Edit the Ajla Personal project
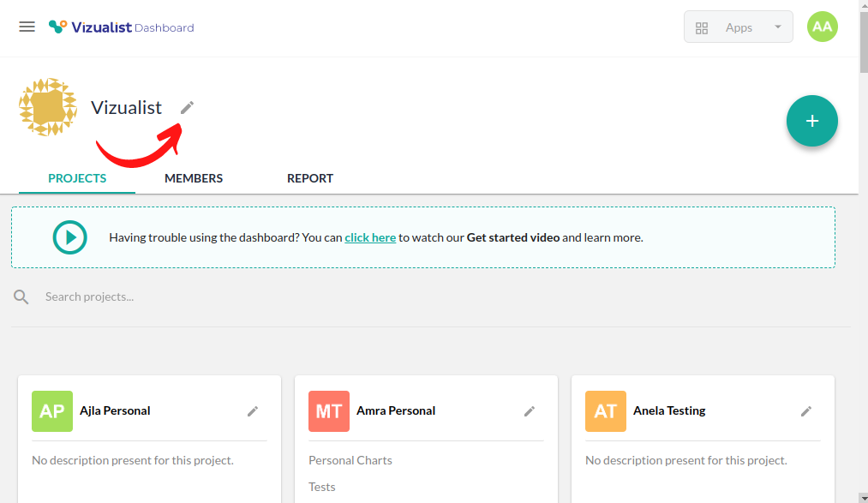 click(x=253, y=411)
